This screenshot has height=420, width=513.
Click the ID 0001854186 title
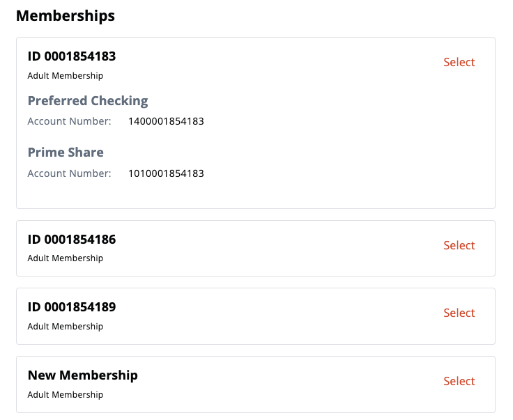coord(72,240)
